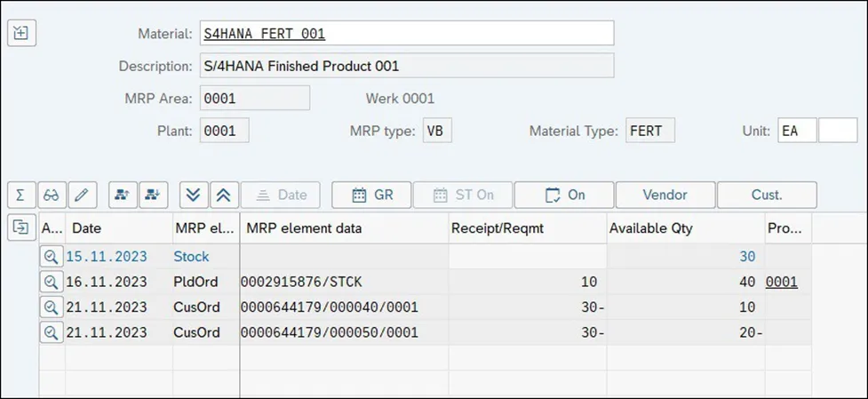Click the glasses display icon
The height and width of the screenshot is (399, 868).
pos(52,195)
